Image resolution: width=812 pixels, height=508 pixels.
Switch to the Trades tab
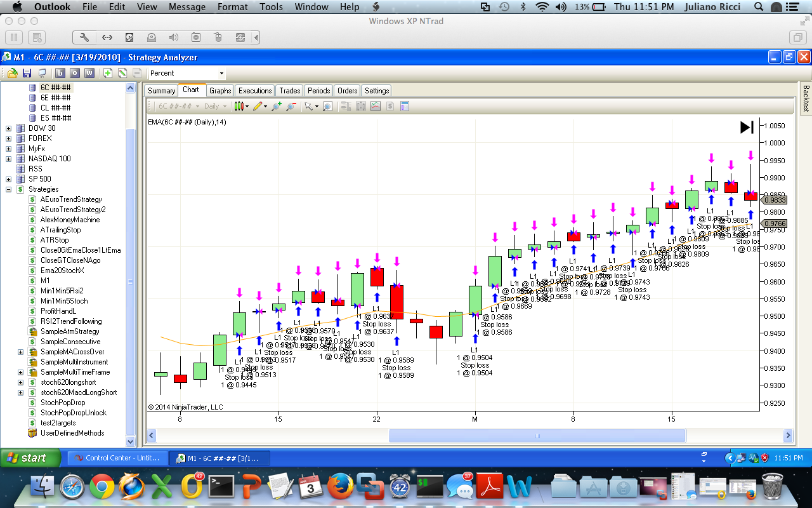(x=290, y=91)
